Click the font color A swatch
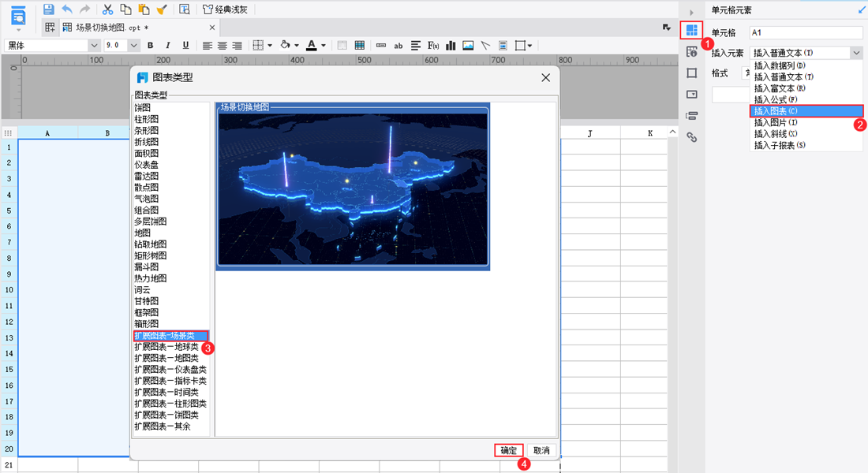 (x=312, y=46)
